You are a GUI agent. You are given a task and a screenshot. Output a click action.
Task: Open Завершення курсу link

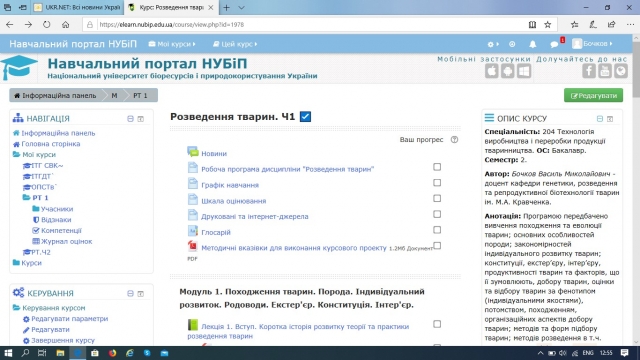(63, 340)
